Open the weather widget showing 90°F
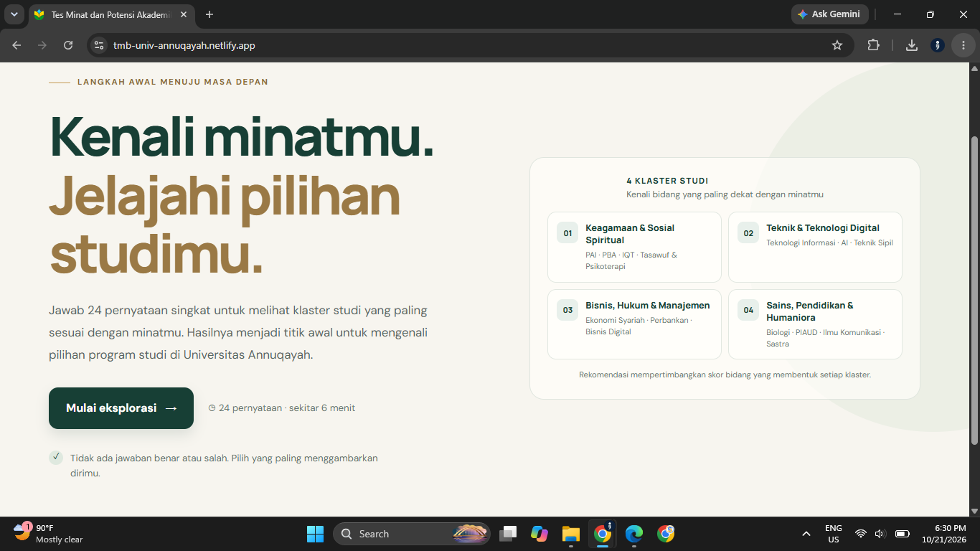Viewport: 980px width, 551px height. point(49,534)
